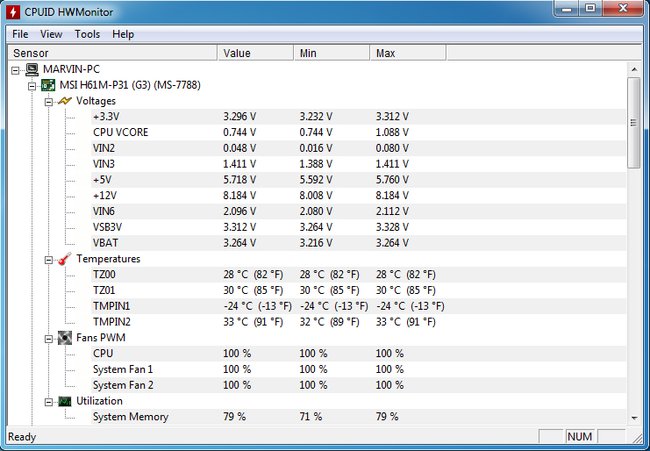650x451 pixels.
Task: Click the Value column header
Action: [x=256, y=53]
